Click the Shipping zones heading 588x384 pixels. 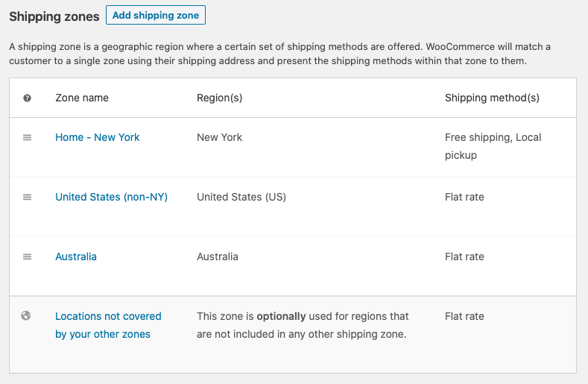[54, 16]
